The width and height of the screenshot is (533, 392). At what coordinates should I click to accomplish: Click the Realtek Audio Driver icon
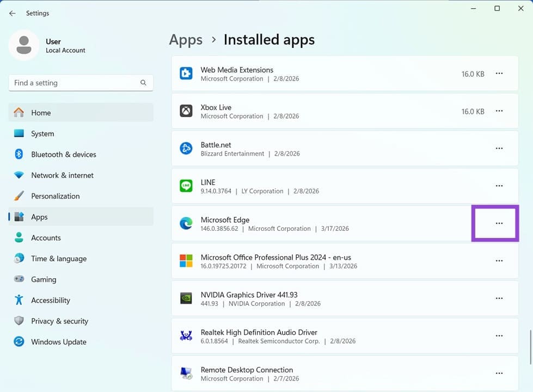(x=186, y=336)
